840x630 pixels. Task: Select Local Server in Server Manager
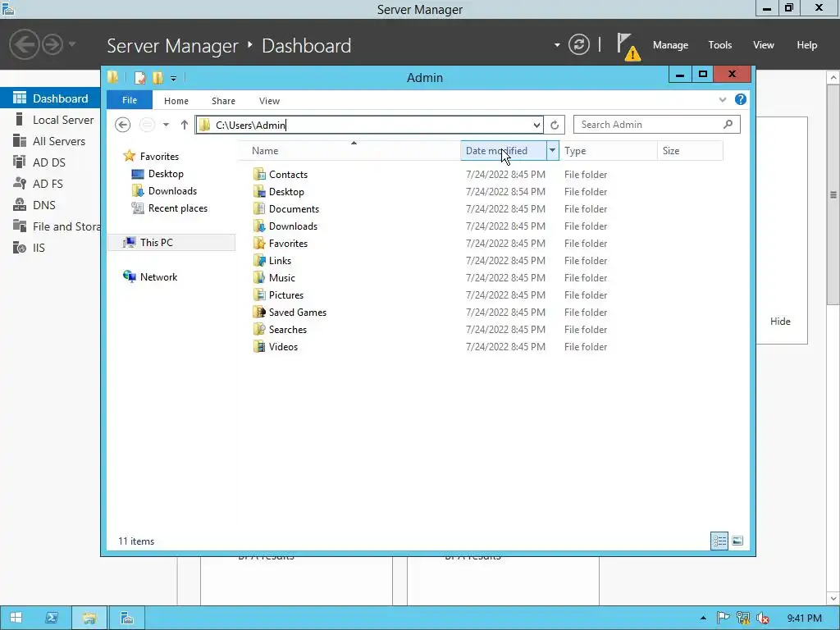50,120
